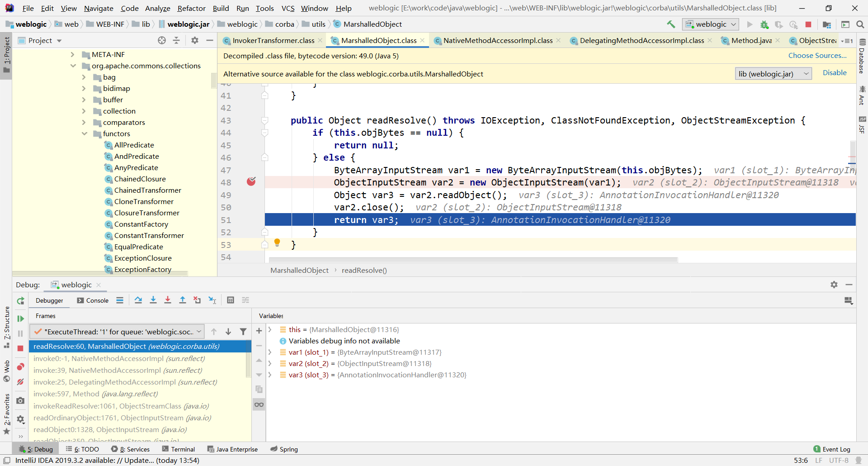Click the Step Out debugger button
The width and height of the screenshot is (868, 466).
pos(183,300)
